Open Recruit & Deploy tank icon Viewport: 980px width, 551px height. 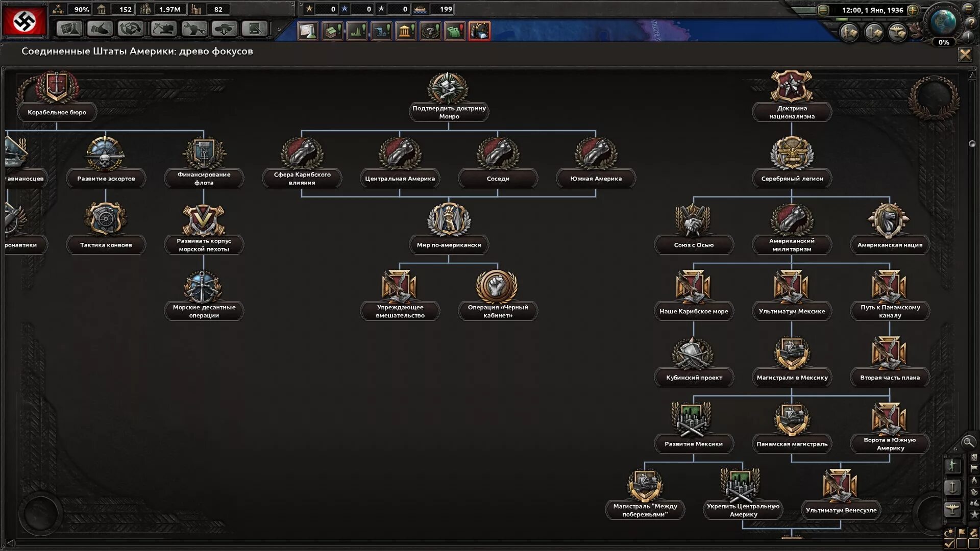[225, 29]
